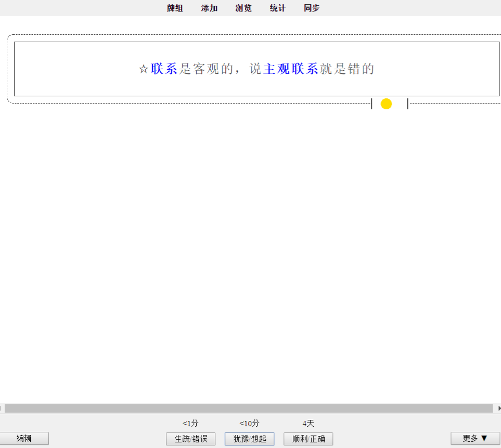Click the <10分 interval label

tap(249, 424)
